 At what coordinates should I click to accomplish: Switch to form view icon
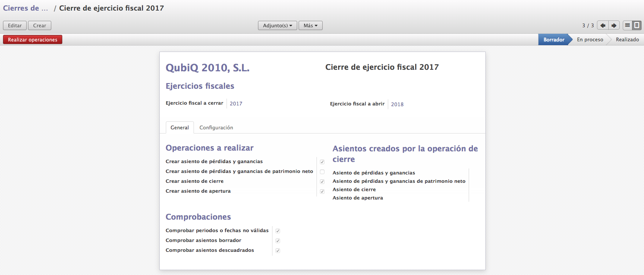[x=637, y=25]
